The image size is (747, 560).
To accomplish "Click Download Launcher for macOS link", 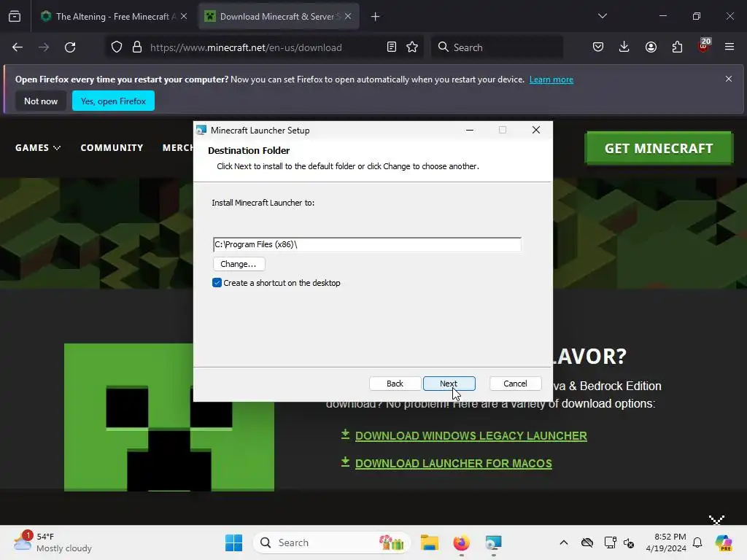I will 454,463.
